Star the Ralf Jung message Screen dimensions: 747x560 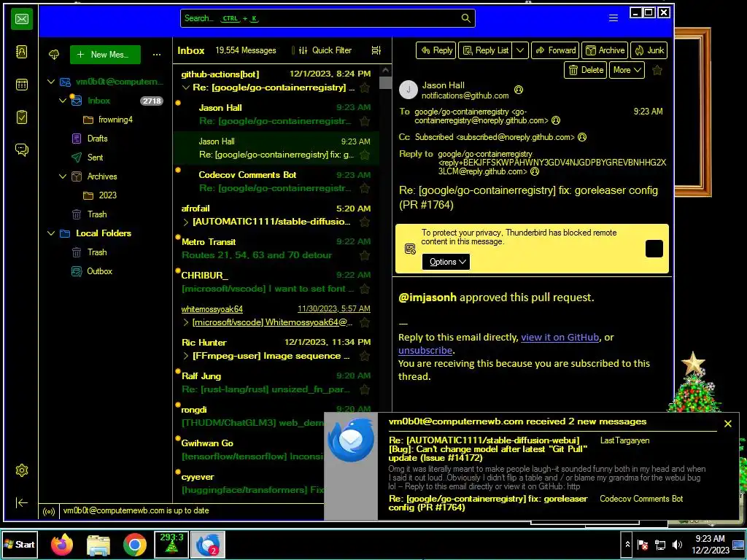365,389
